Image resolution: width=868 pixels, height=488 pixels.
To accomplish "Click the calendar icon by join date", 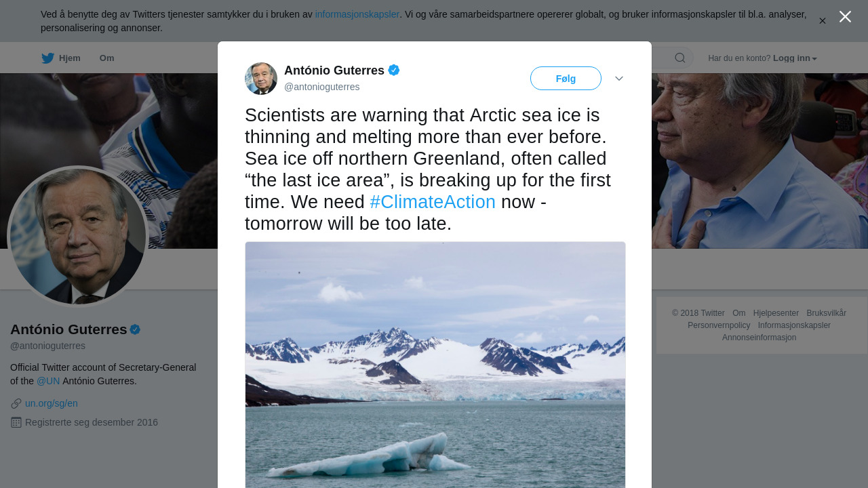I will click(x=16, y=422).
